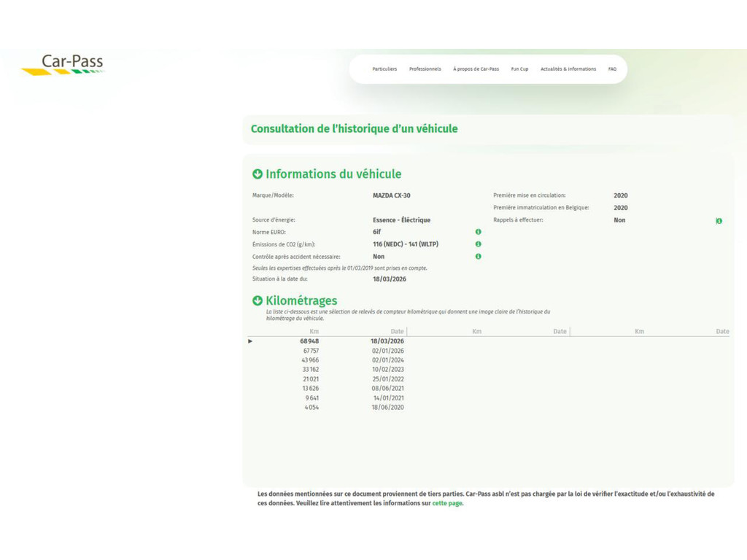Open the Particuliers menu

pyautogui.click(x=384, y=69)
